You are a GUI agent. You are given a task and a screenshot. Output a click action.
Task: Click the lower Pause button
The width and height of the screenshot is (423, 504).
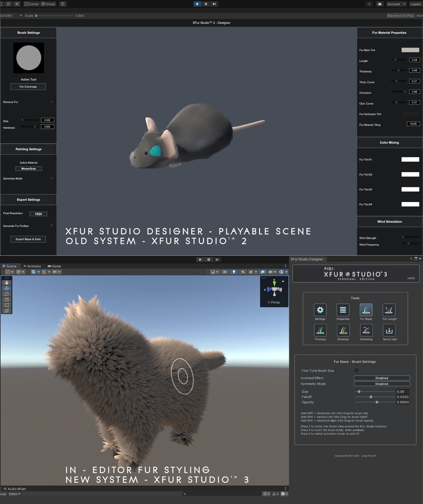[209, 260]
